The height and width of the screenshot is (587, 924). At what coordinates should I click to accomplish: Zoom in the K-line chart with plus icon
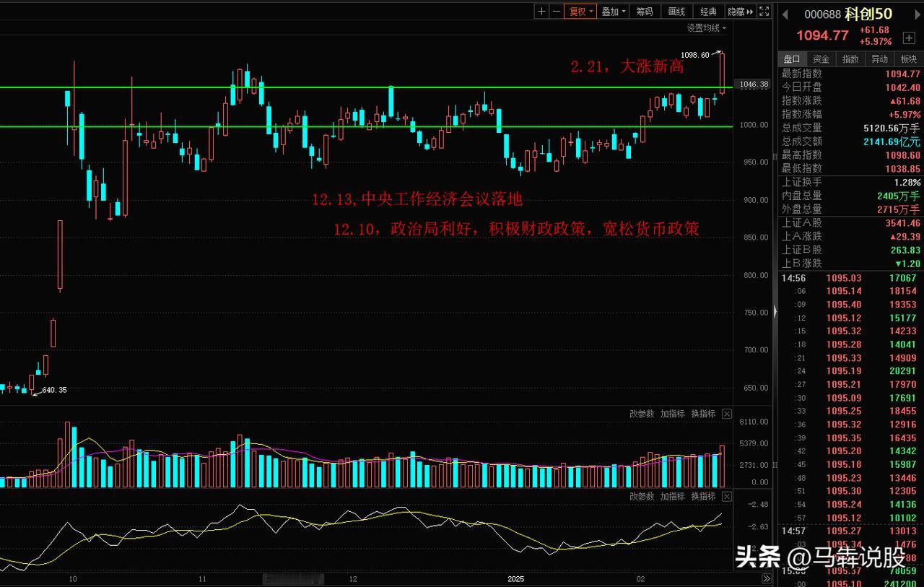point(541,11)
